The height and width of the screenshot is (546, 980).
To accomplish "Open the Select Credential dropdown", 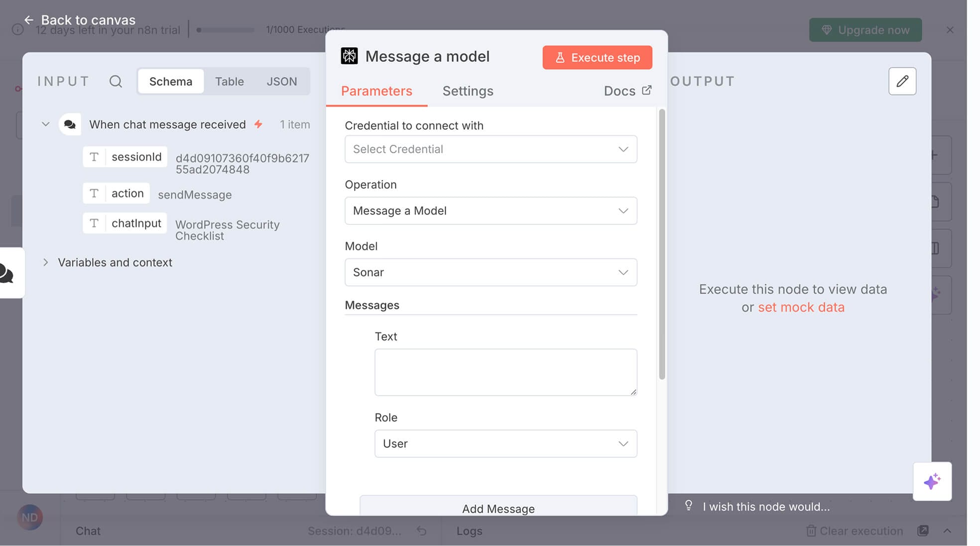I will 490,149.
